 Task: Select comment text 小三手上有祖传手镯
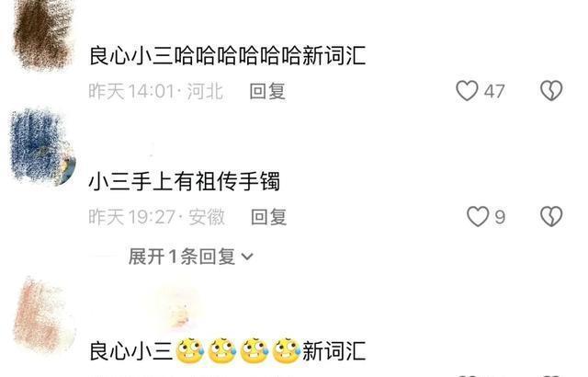pos(184,181)
